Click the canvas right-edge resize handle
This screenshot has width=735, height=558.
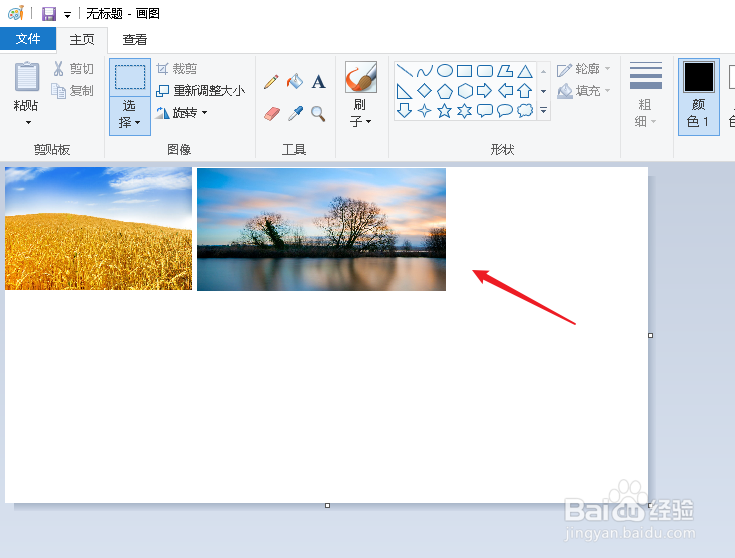pyautogui.click(x=651, y=335)
